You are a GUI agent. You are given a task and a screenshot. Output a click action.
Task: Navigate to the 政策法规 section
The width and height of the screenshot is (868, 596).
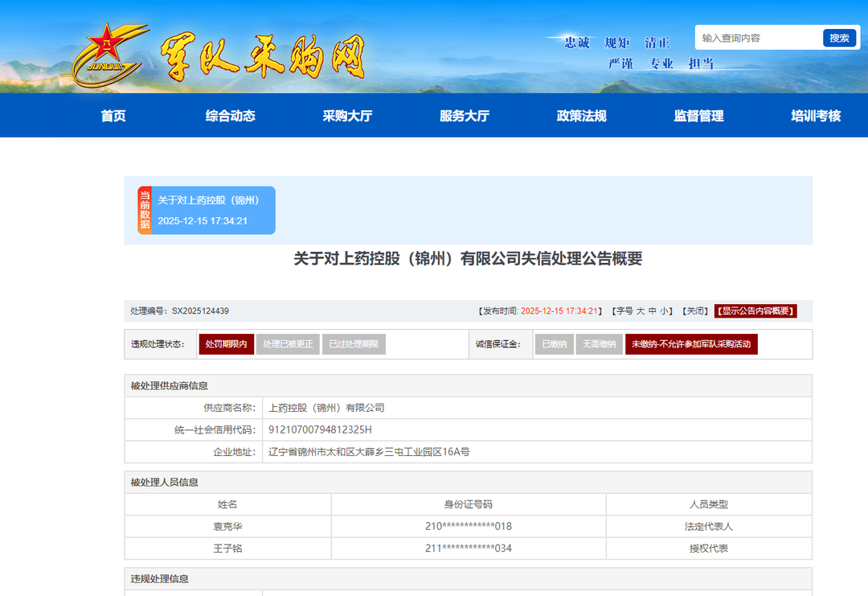point(581,116)
